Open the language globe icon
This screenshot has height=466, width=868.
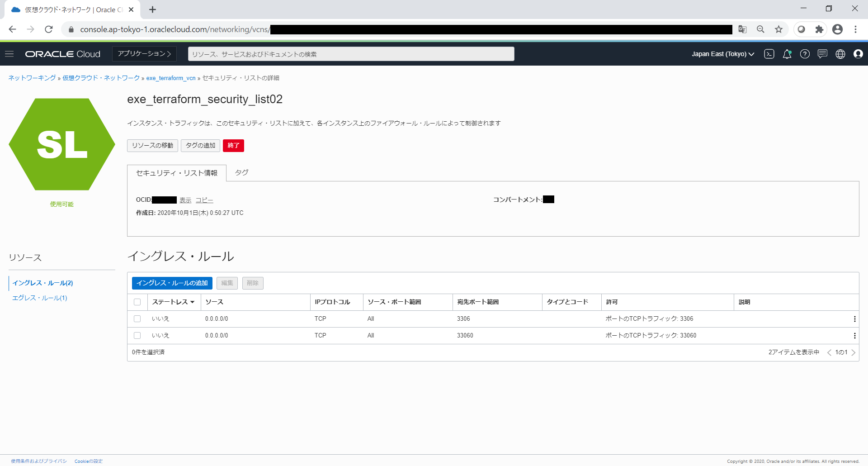click(x=840, y=54)
